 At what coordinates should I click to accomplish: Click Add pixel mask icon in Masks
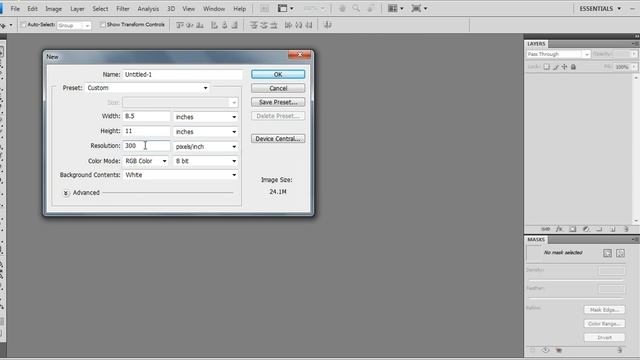tap(607, 253)
